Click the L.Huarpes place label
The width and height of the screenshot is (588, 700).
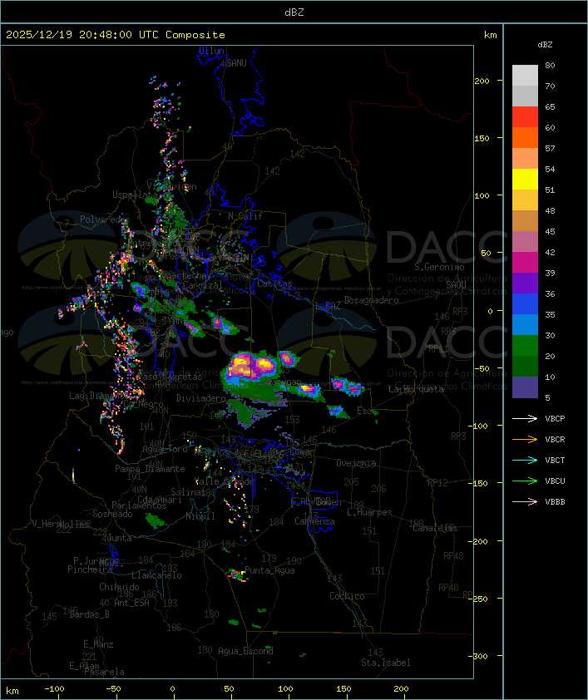[x=369, y=512]
